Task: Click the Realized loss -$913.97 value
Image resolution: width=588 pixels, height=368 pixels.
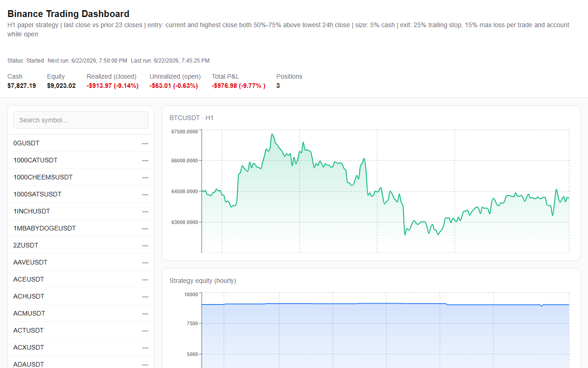Action: pyautogui.click(x=113, y=86)
